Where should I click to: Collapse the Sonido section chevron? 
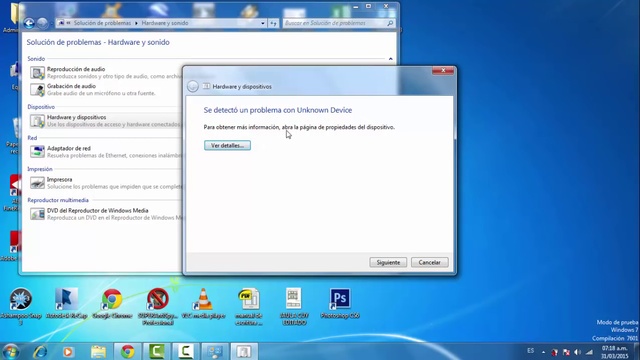coord(391,59)
